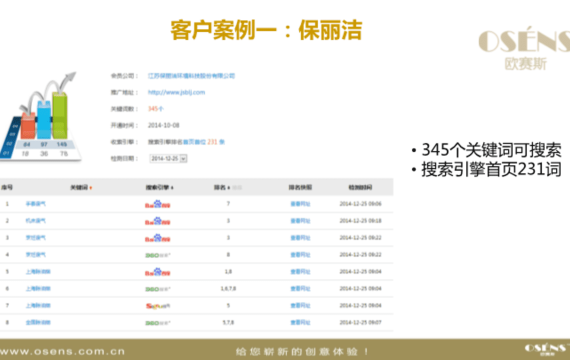Click the 3D bar chart graphic

point(40,116)
